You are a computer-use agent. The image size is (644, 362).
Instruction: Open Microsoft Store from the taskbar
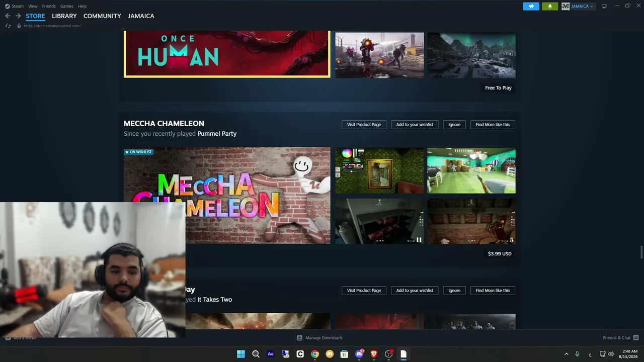(x=345, y=354)
